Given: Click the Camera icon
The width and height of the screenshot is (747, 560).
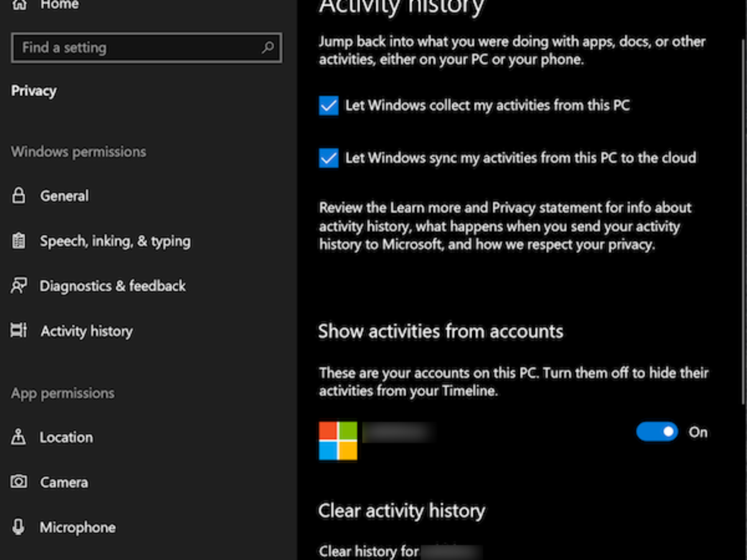Looking at the screenshot, I should [19, 482].
